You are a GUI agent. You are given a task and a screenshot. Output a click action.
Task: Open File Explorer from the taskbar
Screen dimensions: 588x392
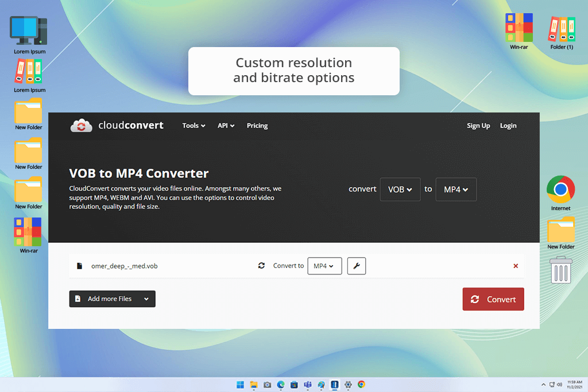(254, 385)
